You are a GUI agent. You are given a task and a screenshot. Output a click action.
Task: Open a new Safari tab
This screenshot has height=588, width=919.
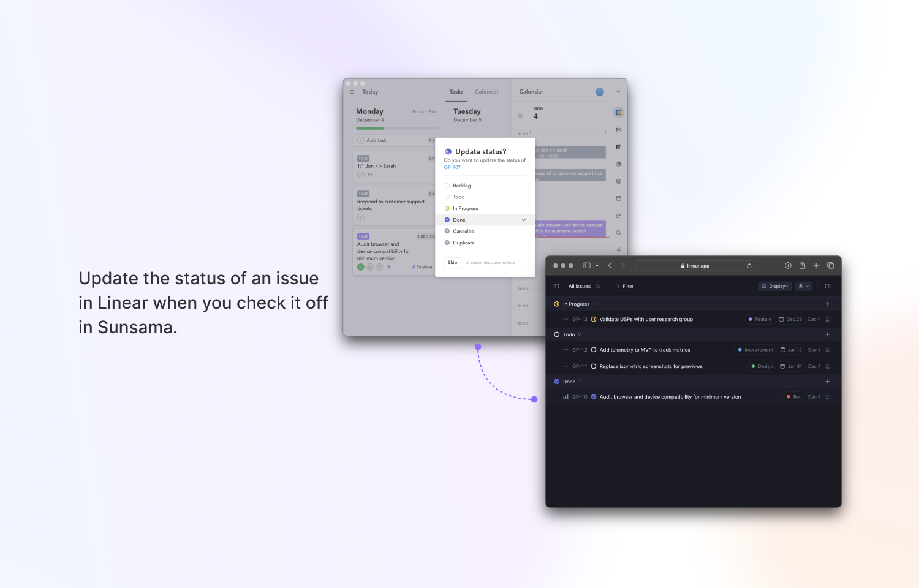point(816,265)
